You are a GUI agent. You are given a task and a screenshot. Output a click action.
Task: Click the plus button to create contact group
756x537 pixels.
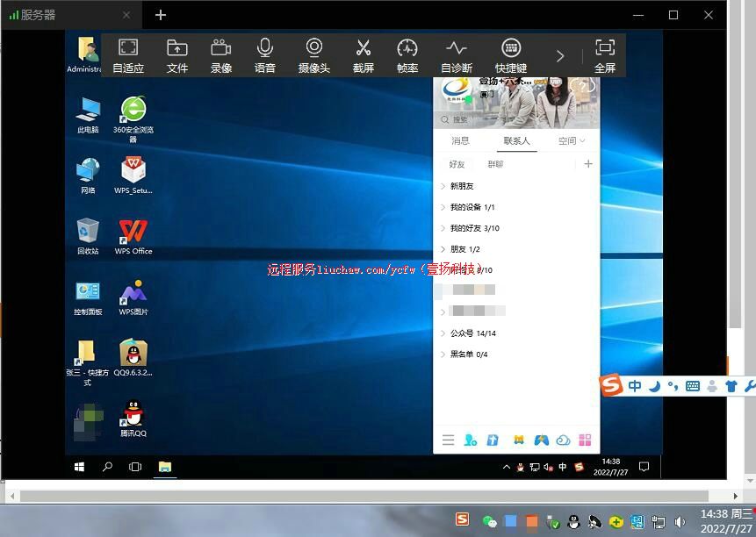[x=588, y=163]
